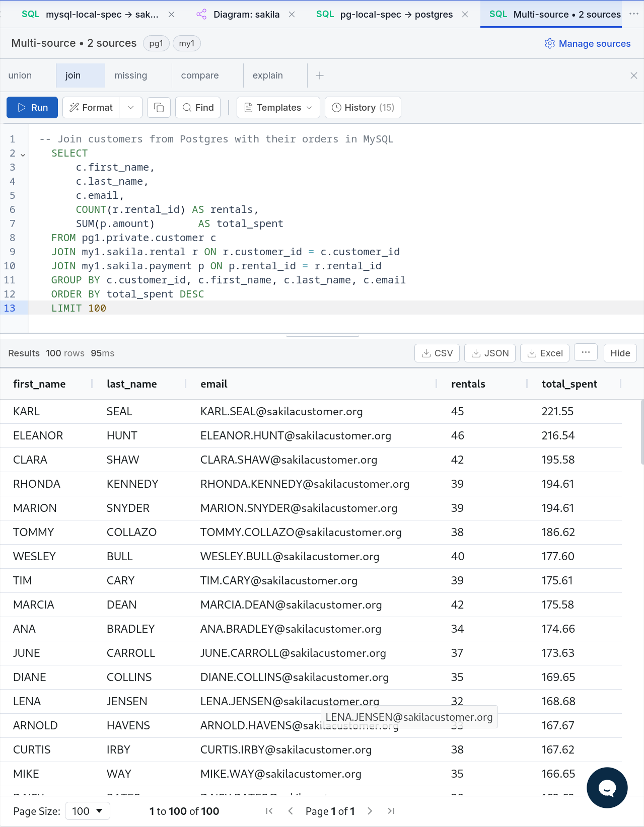This screenshot has width=644, height=827.
Task: Switch to mysql-local-spec SQL tab
Action: point(90,15)
